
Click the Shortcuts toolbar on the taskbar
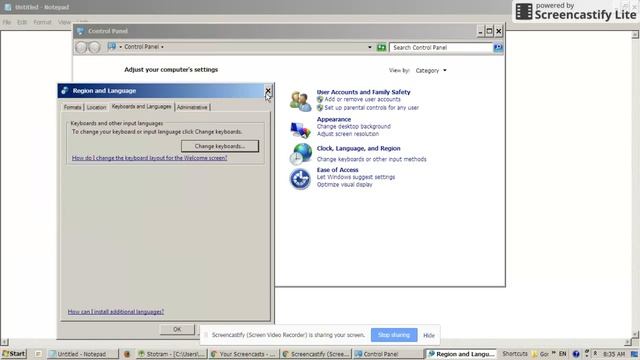[515, 354]
